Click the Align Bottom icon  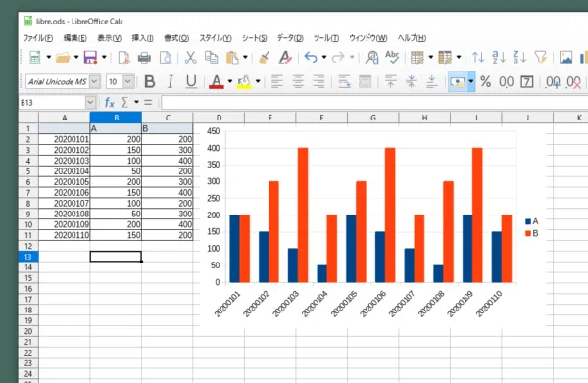pos(432,81)
